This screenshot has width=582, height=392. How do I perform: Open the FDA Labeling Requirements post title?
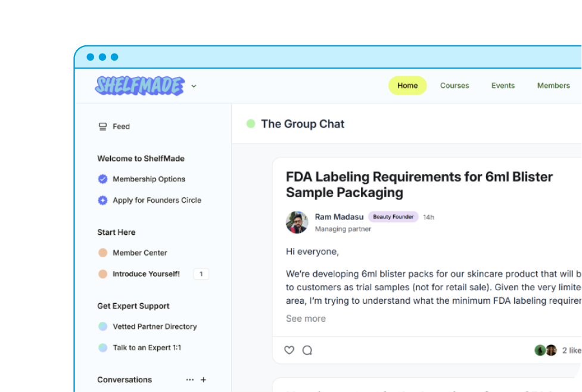coord(419,185)
